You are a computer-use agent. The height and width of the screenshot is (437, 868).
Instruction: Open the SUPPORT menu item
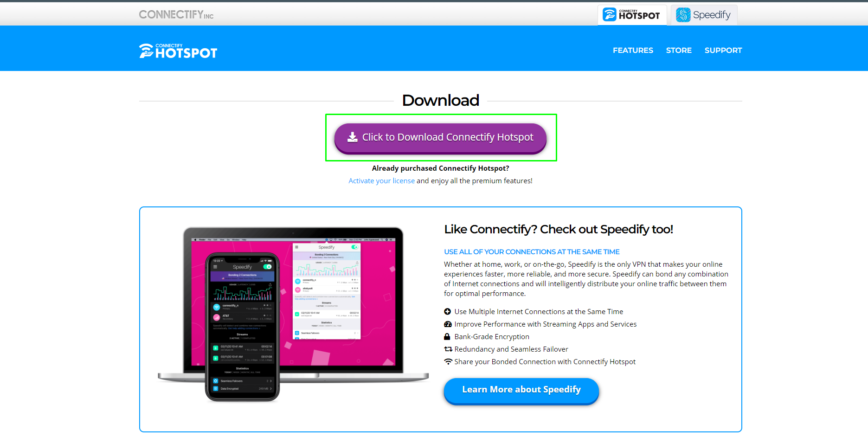click(x=723, y=50)
